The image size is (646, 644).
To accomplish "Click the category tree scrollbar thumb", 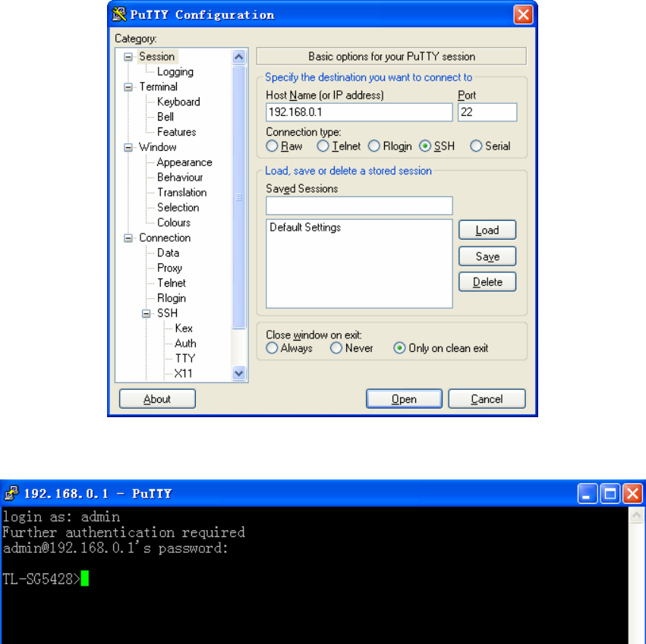I will tap(239, 197).
